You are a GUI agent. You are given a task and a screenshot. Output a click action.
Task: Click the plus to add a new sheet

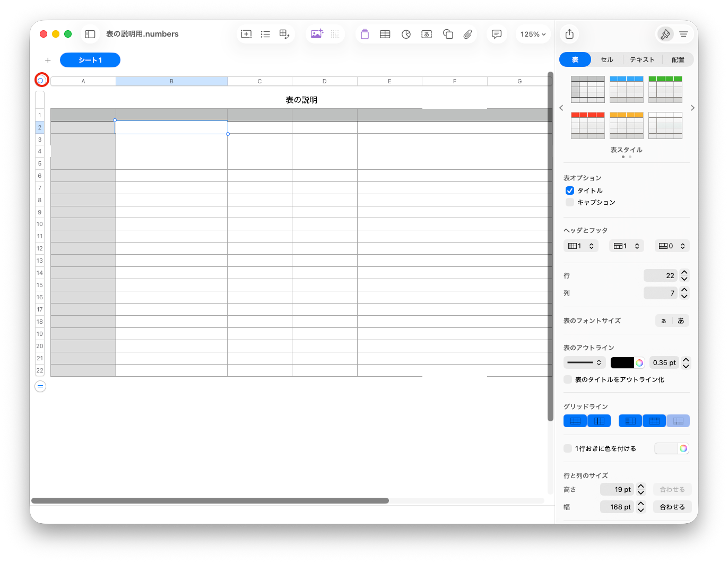pos(48,60)
